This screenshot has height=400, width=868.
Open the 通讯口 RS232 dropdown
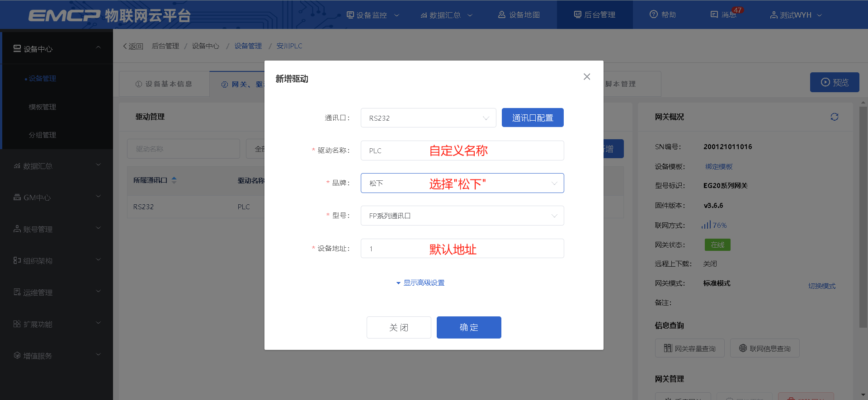428,118
